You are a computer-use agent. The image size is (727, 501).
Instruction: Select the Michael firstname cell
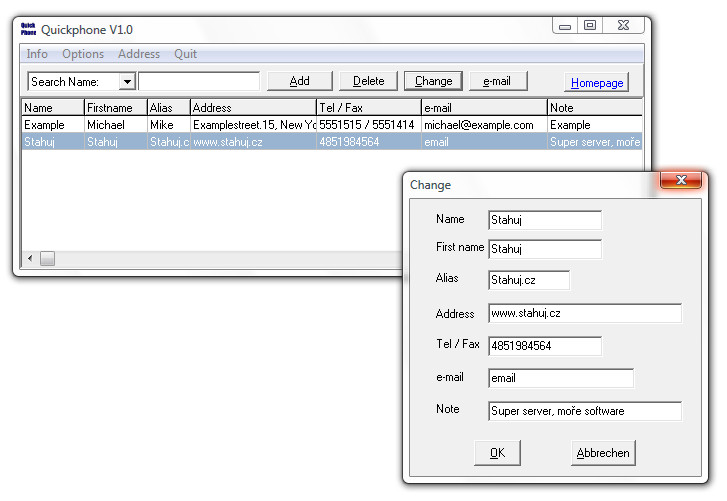click(115, 125)
